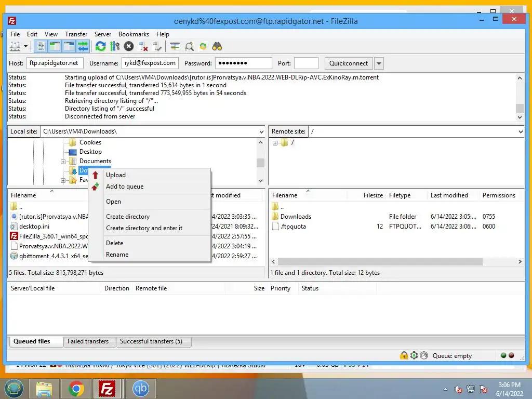Open Google Chrome from the taskbar

pyautogui.click(x=76, y=388)
